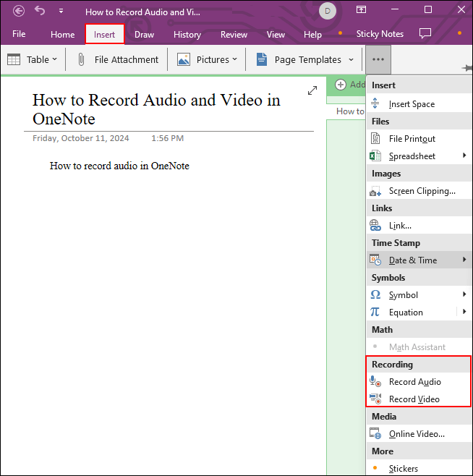The height and width of the screenshot is (476, 473).
Task: Click the Pictures image icon
Action: coord(184,59)
